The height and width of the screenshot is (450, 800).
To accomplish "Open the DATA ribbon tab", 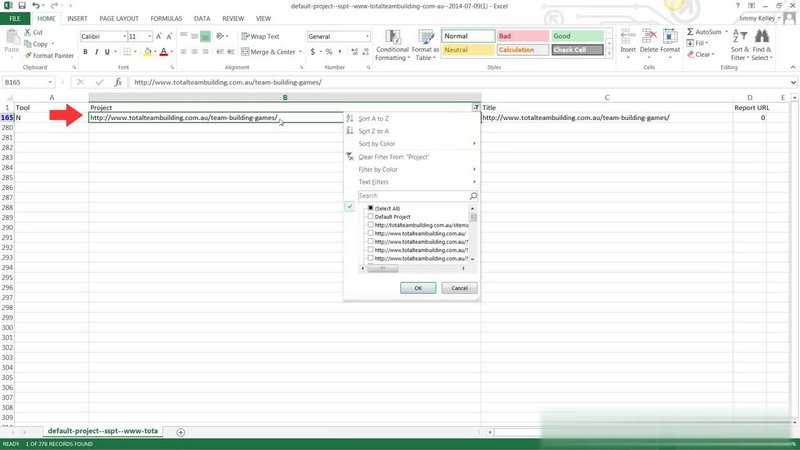I will (x=202, y=18).
